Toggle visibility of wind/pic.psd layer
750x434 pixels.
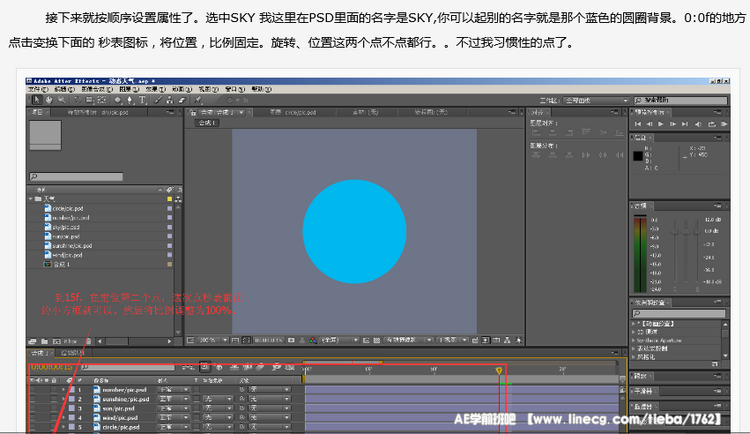(x=33, y=417)
